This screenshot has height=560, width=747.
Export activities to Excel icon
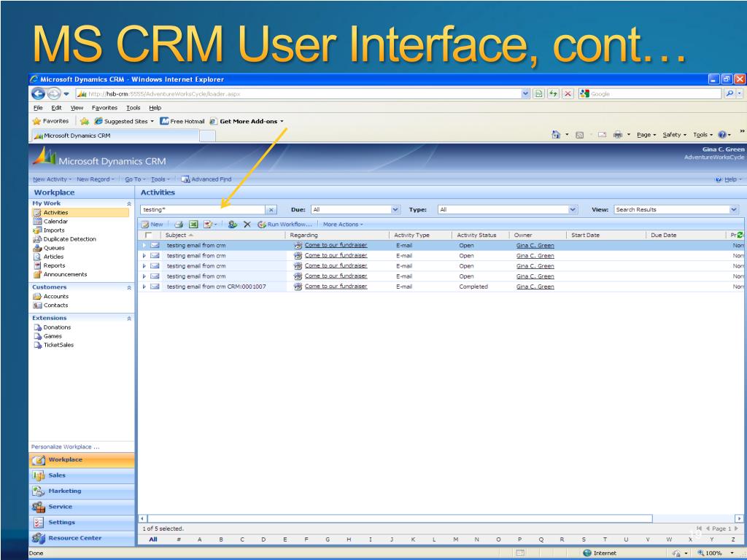(193, 225)
